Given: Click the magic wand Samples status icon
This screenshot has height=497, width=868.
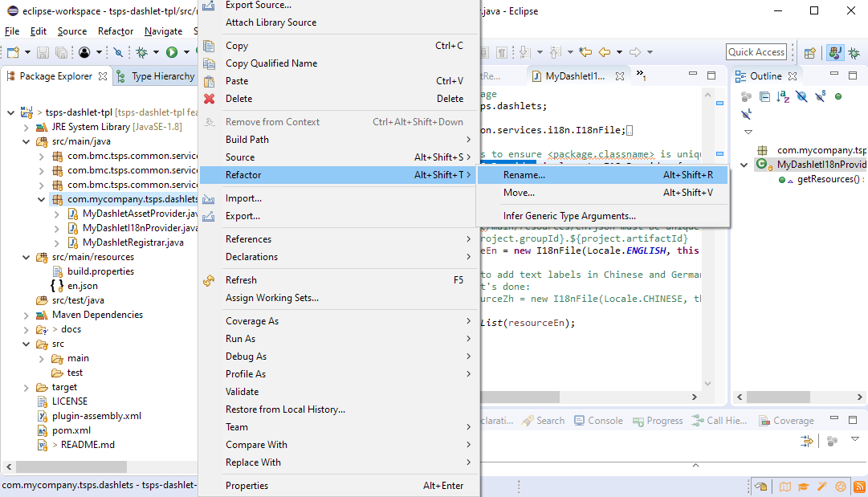Looking at the screenshot, I should pos(821,487).
